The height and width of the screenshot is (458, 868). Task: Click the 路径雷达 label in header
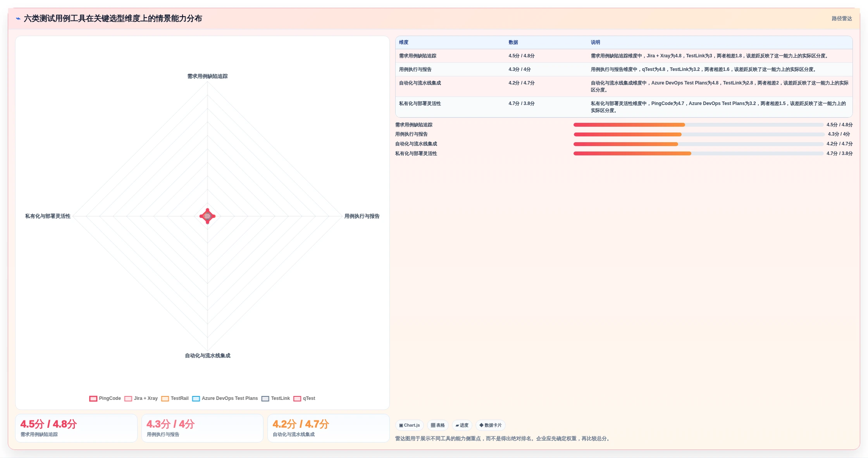pos(842,19)
